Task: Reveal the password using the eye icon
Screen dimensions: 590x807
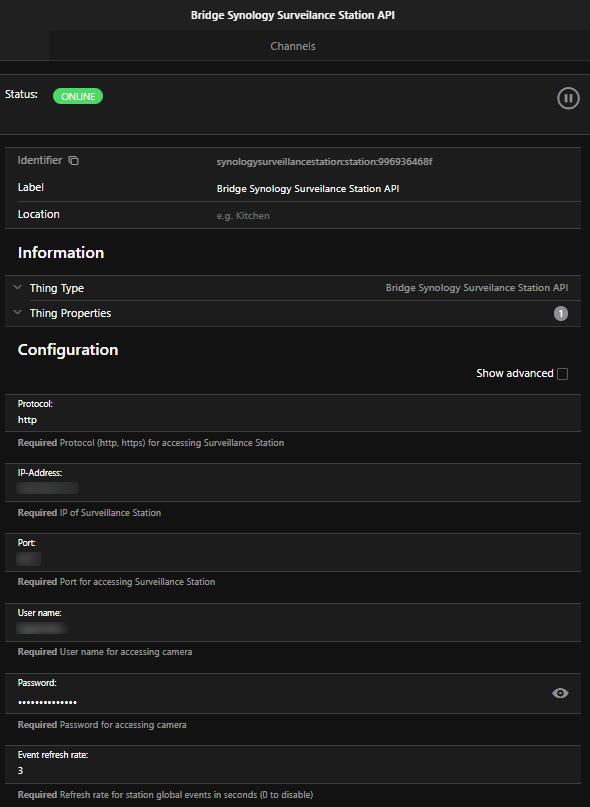Action: click(x=560, y=693)
